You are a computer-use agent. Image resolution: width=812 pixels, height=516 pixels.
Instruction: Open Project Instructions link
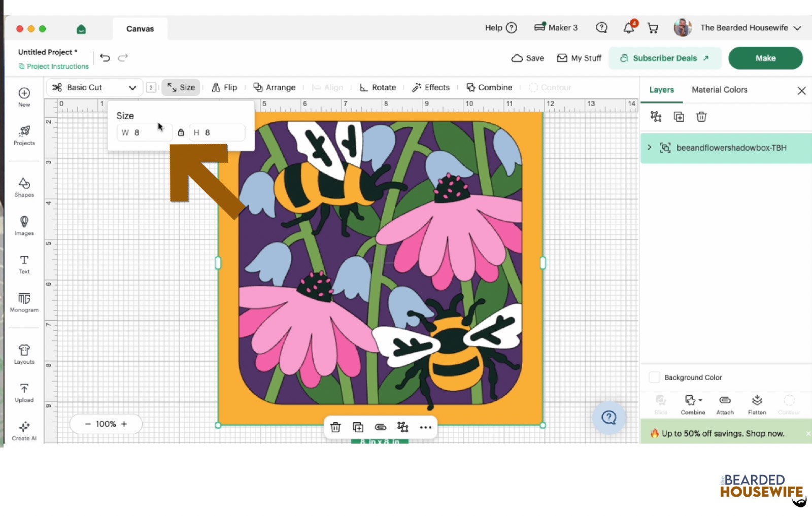[54, 66]
